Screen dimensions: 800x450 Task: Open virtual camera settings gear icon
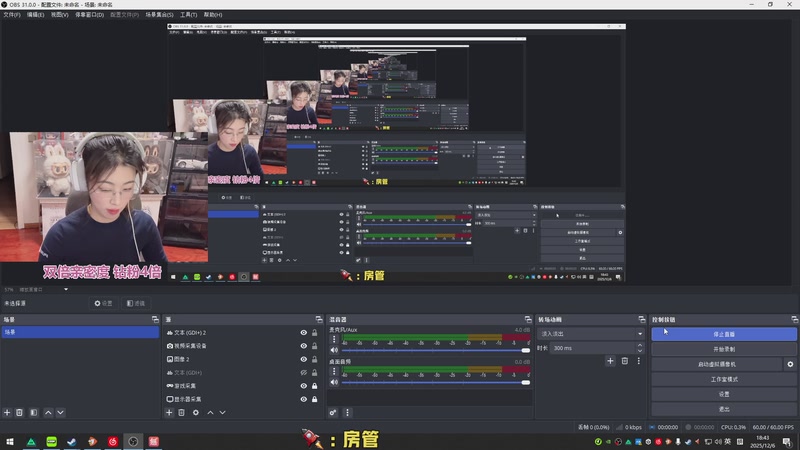790,364
